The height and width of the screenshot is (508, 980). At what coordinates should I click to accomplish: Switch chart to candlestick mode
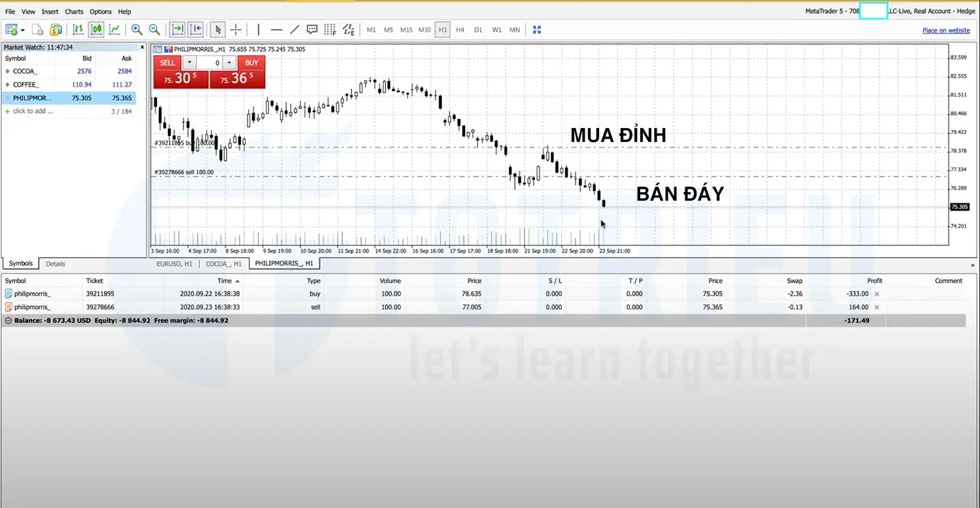[96, 29]
